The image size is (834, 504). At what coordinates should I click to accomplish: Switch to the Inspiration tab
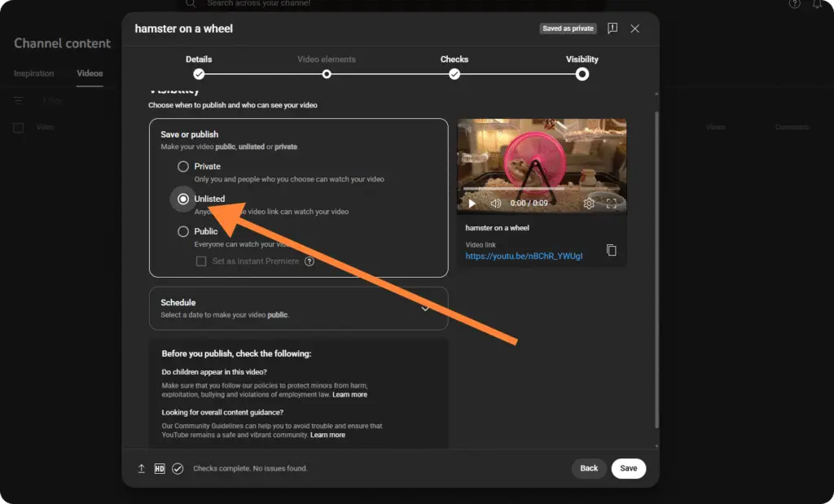pyautogui.click(x=33, y=72)
